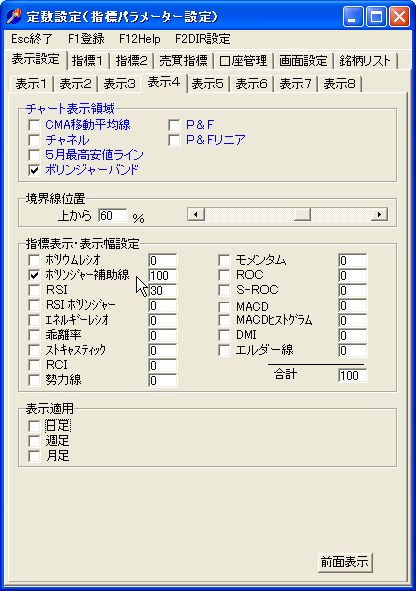416x591 pixels.
Task: Tick the P&F checkbox
Action: pyautogui.click(x=174, y=125)
